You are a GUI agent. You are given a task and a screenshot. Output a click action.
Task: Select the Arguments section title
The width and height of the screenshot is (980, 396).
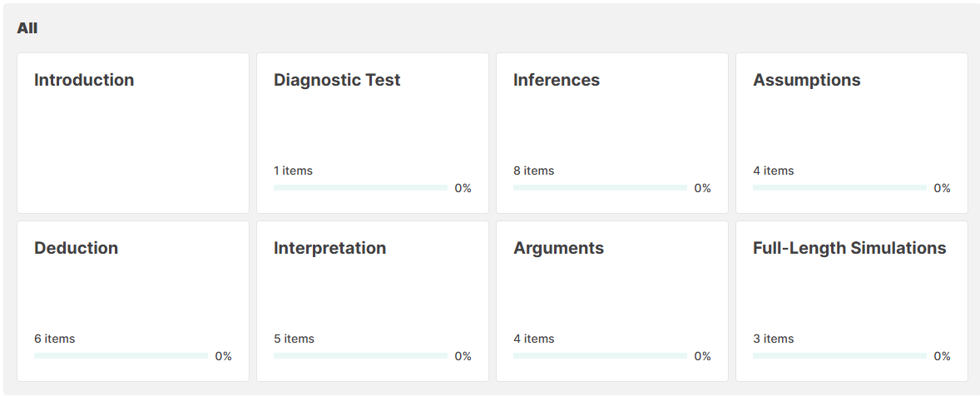pyautogui.click(x=559, y=249)
